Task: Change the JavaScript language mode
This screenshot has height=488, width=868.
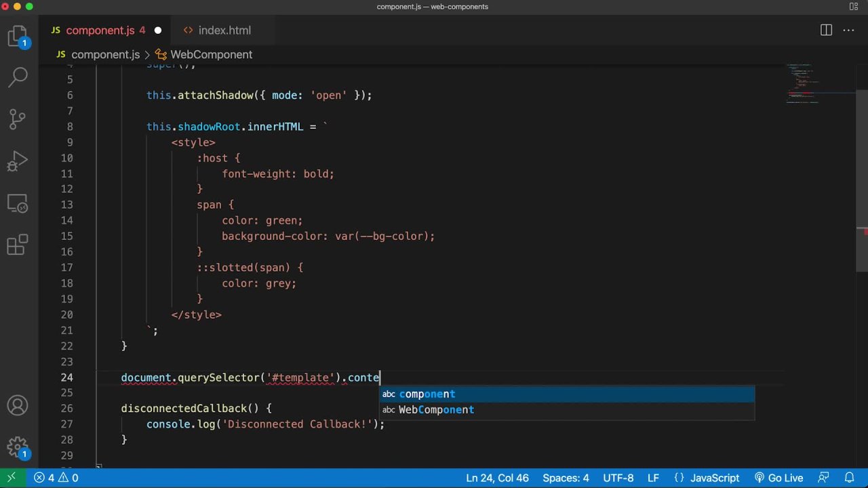Action: 714,478
